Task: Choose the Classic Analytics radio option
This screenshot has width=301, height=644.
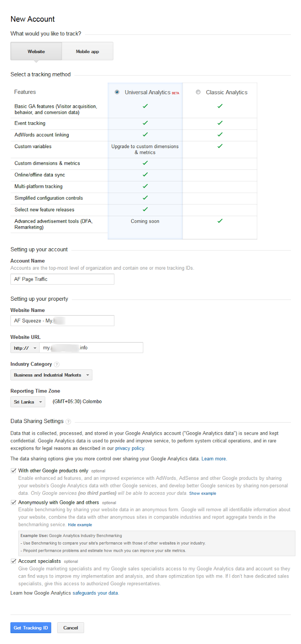Action: pos(198,92)
